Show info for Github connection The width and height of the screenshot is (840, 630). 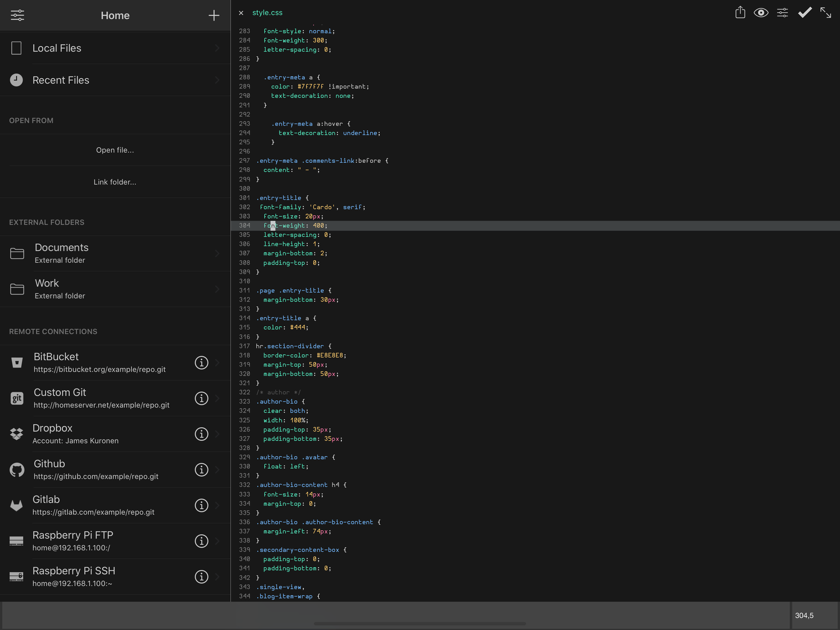click(x=201, y=470)
